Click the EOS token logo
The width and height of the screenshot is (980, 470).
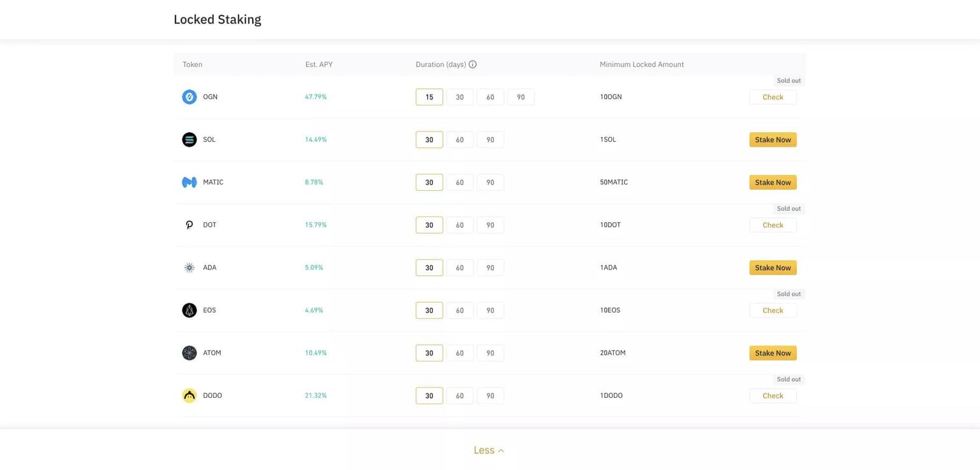coord(189,310)
